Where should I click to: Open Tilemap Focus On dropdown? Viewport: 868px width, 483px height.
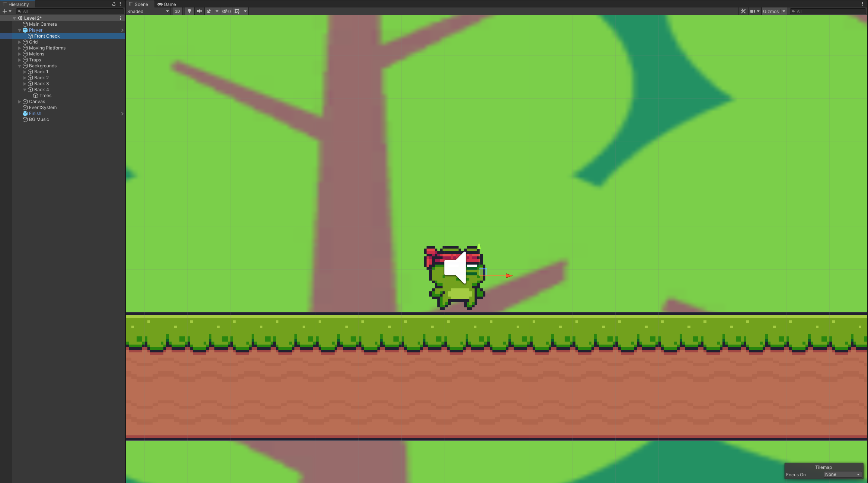(843, 474)
